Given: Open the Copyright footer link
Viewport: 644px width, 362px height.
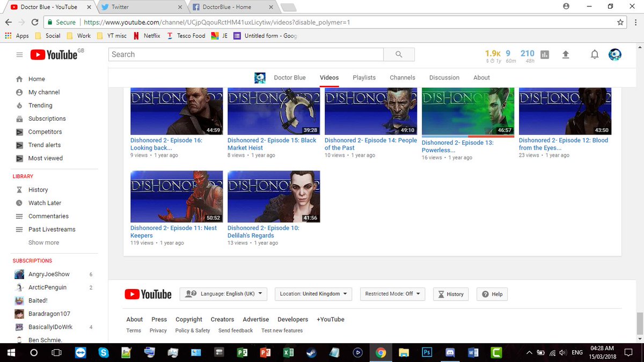Looking at the screenshot, I should (x=189, y=319).
